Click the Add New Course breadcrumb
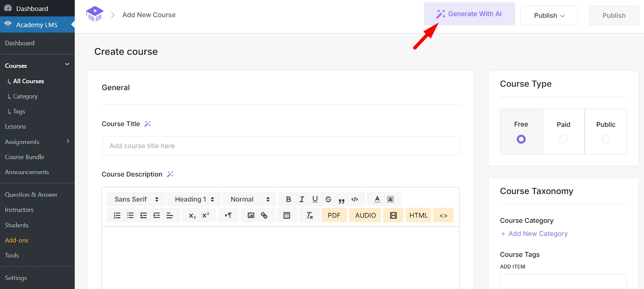The height and width of the screenshot is (289, 644). coord(149,15)
